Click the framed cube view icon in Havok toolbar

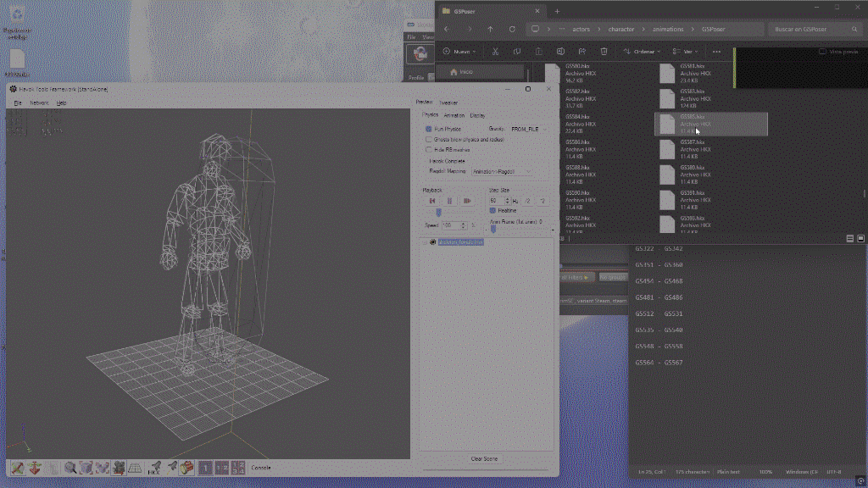[86, 468]
